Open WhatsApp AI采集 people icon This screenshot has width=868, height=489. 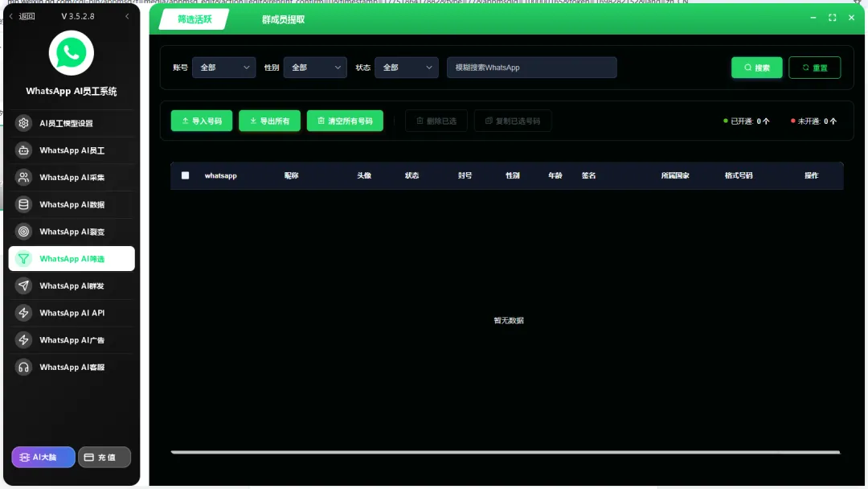(x=23, y=177)
